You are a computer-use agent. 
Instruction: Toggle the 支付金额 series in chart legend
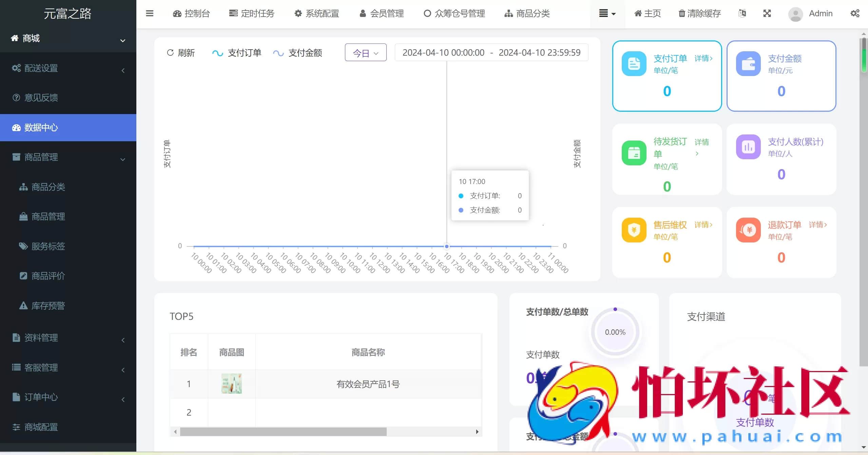pyautogui.click(x=298, y=53)
